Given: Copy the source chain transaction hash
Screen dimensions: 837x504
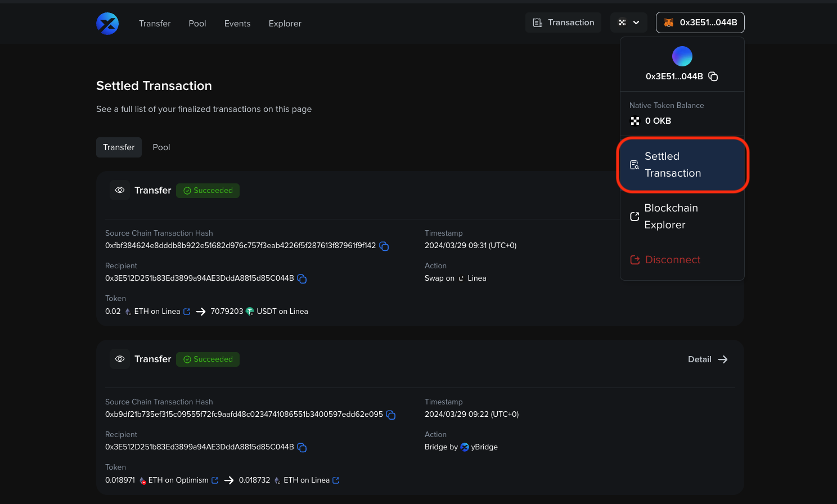Looking at the screenshot, I should click(384, 246).
